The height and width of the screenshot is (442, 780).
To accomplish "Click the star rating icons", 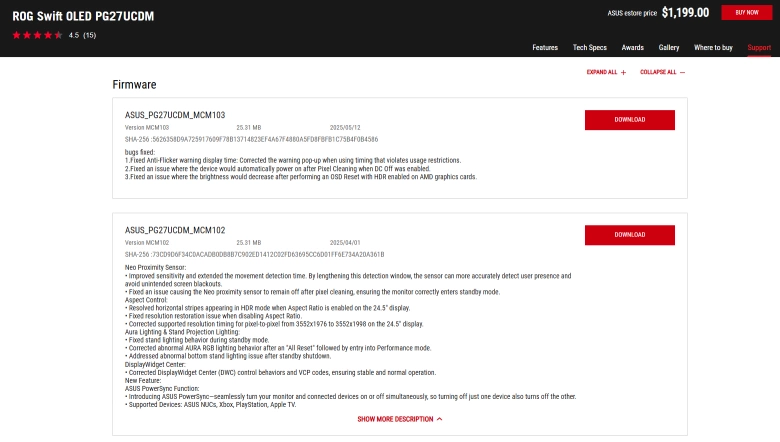I will click(37, 35).
